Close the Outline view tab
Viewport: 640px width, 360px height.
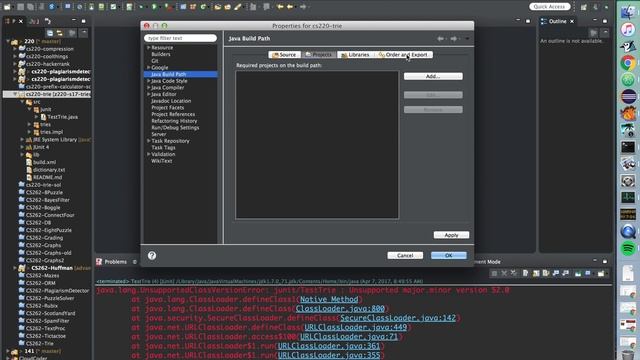(x=572, y=21)
